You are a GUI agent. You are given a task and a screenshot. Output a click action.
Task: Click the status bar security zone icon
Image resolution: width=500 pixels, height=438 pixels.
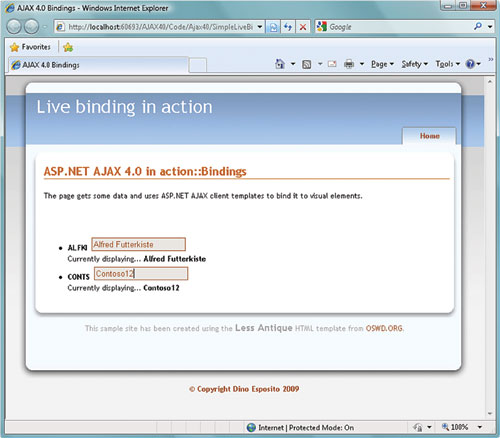[418, 427]
